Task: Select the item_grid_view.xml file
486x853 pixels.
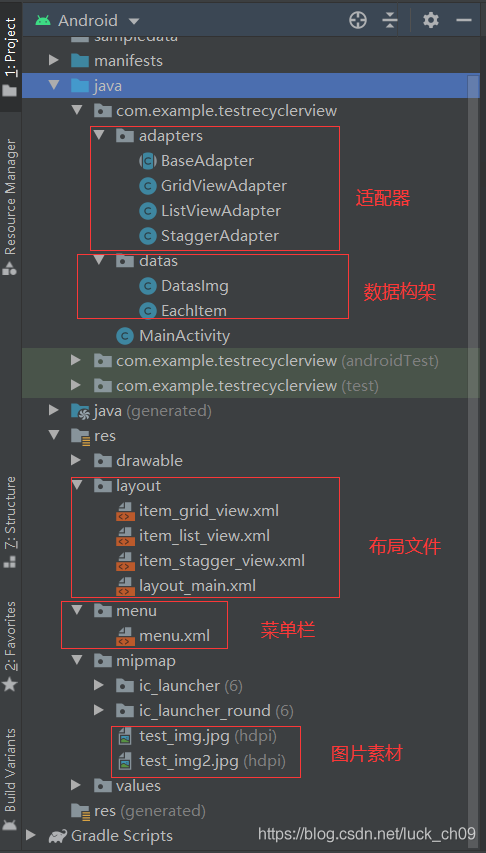Action: point(209,511)
